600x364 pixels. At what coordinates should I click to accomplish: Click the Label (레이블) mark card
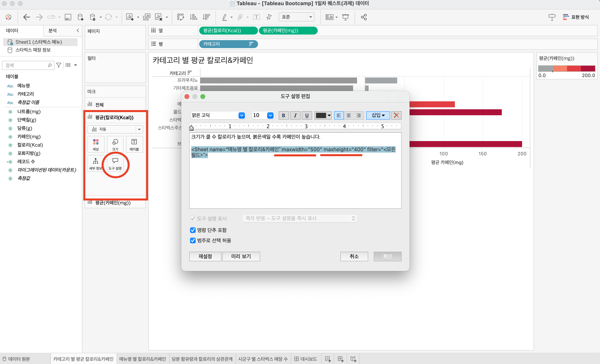pyautogui.click(x=134, y=144)
